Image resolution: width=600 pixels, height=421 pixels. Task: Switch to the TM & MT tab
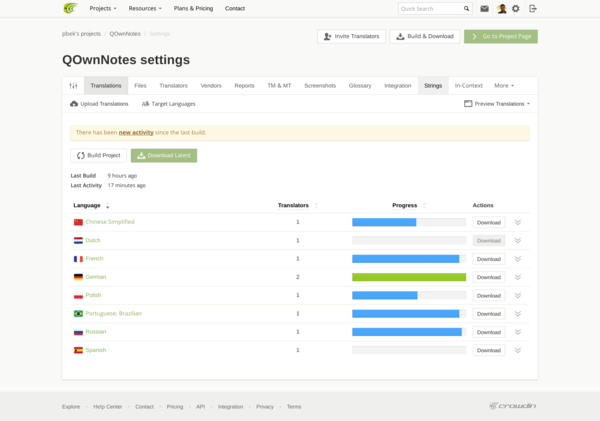(280, 86)
